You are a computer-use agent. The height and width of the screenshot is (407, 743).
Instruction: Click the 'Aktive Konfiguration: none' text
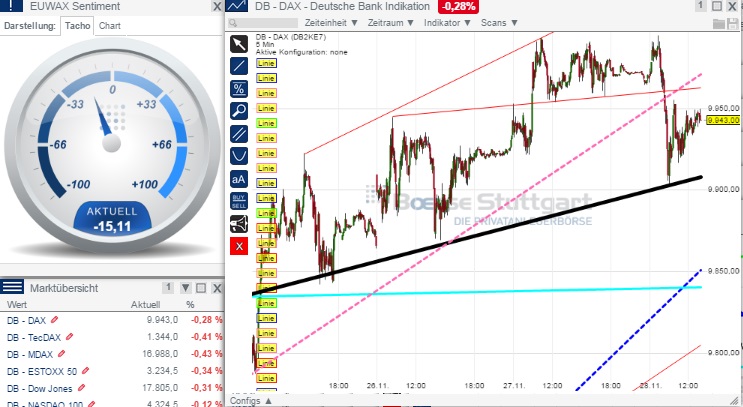301,52
